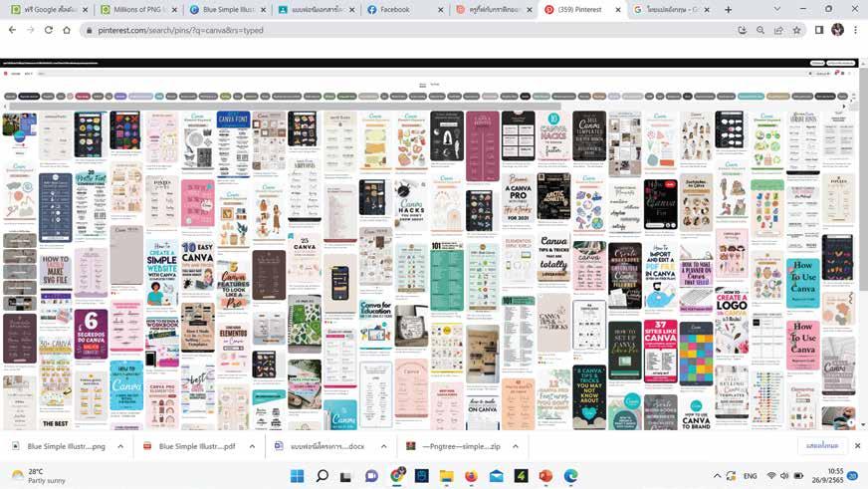The width and height of the screenshot is (868, 489).
Task: Open File Explorer from the taskbar
Action: pyautogui.click(x=446, y=476)
